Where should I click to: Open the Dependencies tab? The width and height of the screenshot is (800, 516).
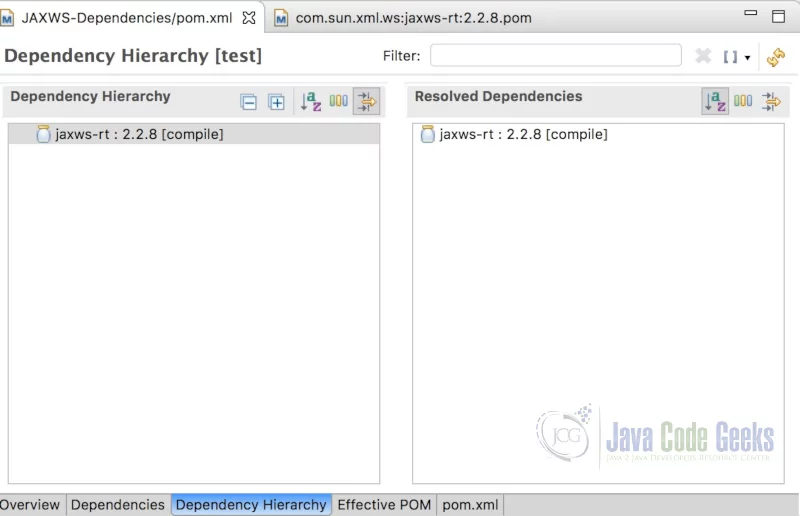[118, 505]
